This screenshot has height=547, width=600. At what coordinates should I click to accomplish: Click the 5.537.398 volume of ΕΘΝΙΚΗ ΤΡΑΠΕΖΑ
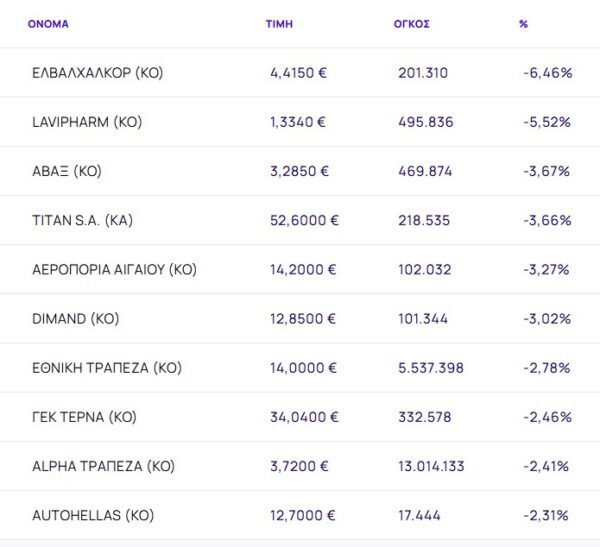[430, 368]
